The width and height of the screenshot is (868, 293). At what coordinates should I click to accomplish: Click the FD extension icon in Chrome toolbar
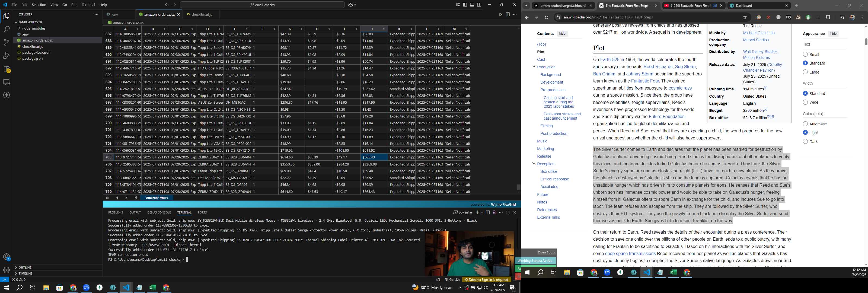788,18
